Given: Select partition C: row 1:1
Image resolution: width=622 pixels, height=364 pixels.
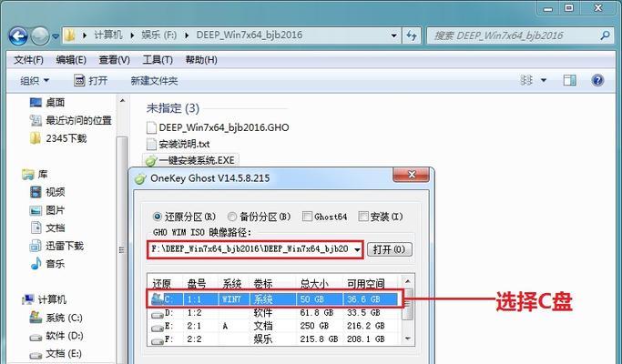Looking at the screenshot, I should tap(274, 299).
